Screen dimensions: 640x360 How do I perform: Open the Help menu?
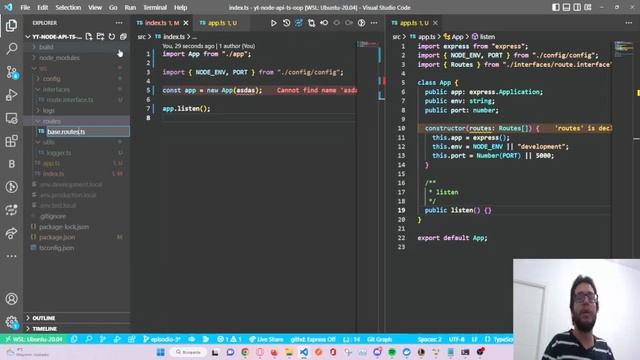tap(180, 7)
